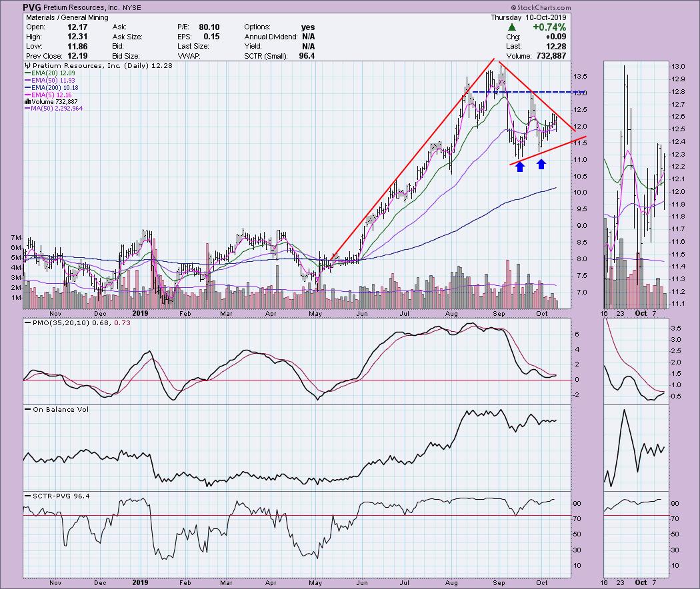Click the Materials / General Mining sector label
The height and width of the screenshot is (589, 700).
tap(67, 17)
